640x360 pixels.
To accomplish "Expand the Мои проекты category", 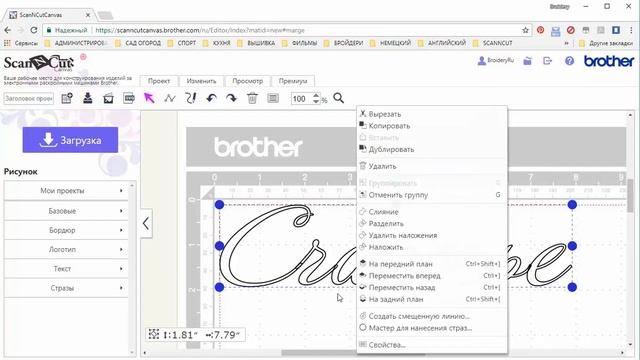I will click(66, 191).
